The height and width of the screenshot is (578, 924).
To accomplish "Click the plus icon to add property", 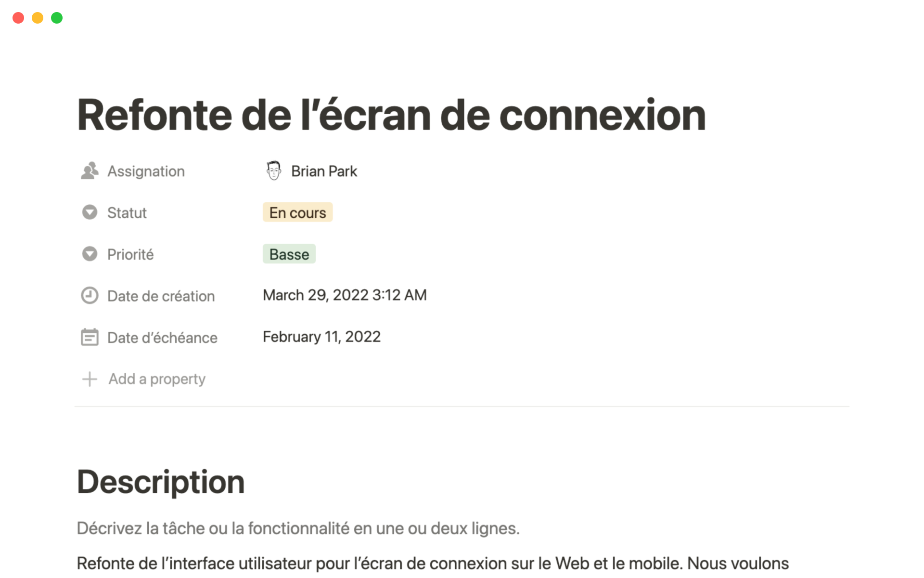I will [x=90, y=379].
